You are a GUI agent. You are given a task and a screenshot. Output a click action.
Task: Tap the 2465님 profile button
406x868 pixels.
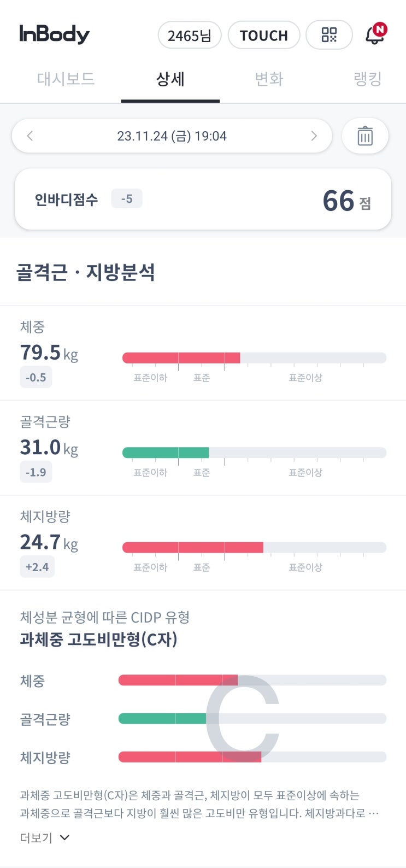point(189,36)
